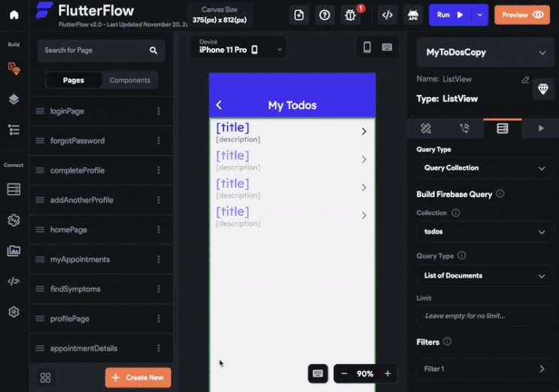Click the back arrow in My Todos header
This screenshot has width=559, height=392.
point(219,105)
